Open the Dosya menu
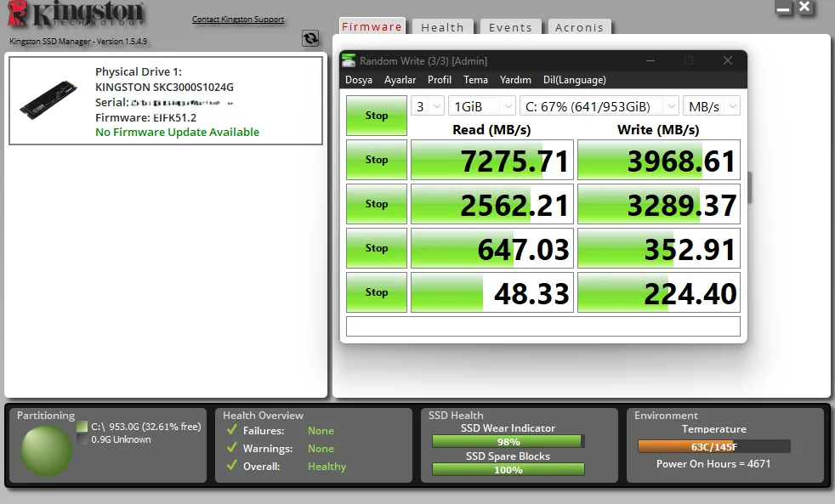 click(358, 80)
